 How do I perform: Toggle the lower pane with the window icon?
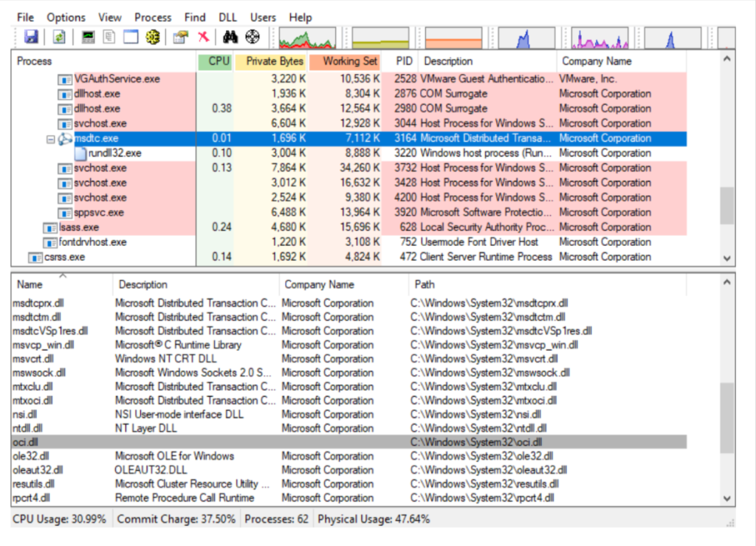[132, 36]
